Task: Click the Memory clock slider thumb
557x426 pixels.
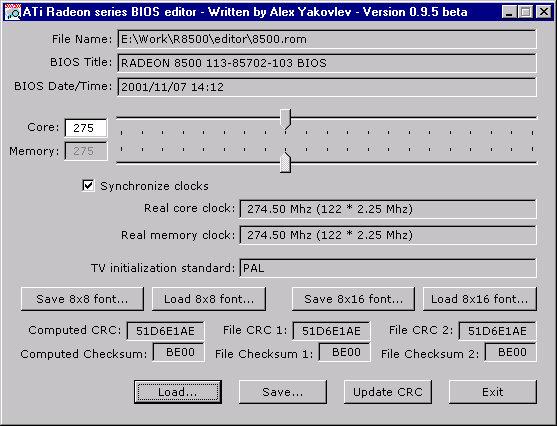Action: 285,163
